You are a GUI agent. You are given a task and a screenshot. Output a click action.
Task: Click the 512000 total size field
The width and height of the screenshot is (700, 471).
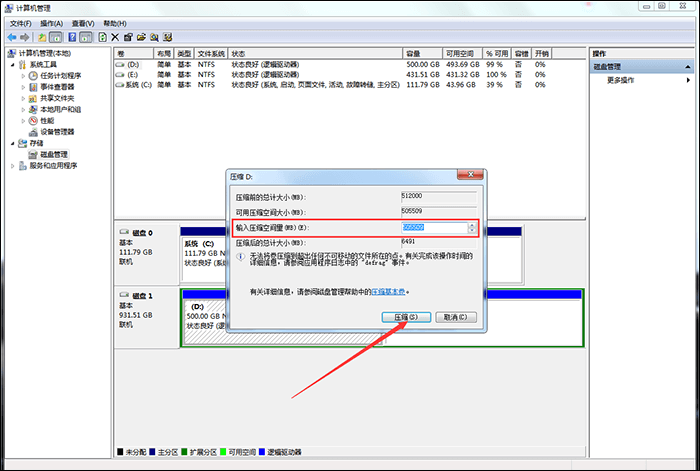439,196
